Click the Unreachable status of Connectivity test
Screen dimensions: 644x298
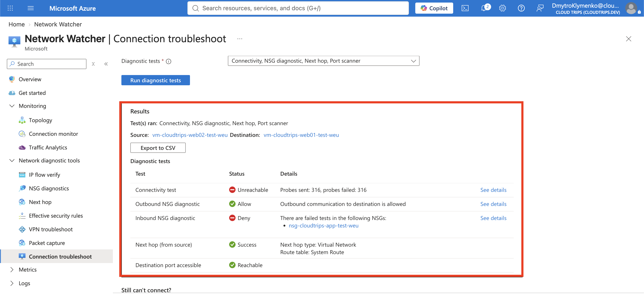(x=249, y=190)
